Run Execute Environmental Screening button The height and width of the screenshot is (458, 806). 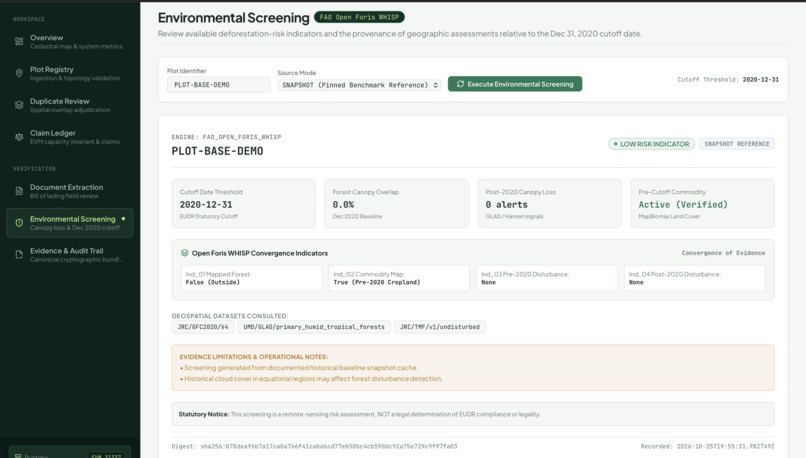(x=515, y=84)
